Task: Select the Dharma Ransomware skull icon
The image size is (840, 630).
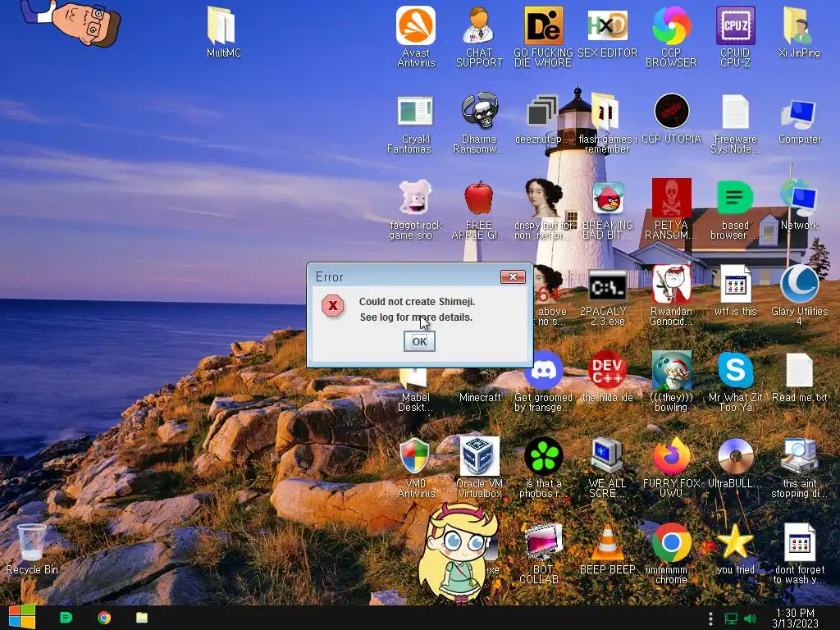Action: 479,112
